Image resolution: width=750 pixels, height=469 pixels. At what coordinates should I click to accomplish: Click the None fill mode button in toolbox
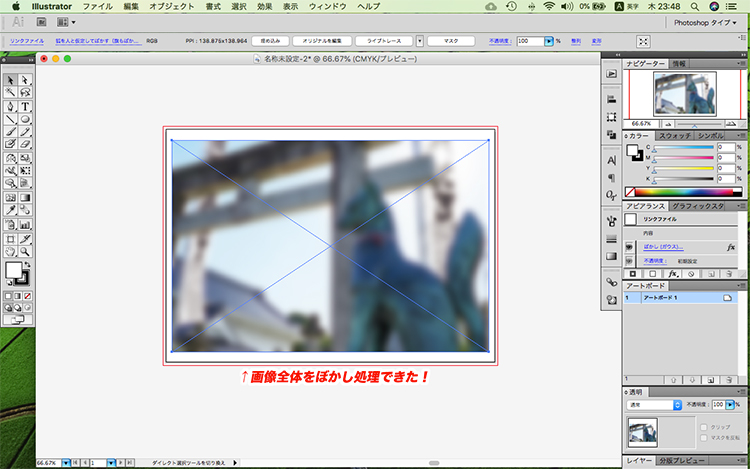(27, 296)
